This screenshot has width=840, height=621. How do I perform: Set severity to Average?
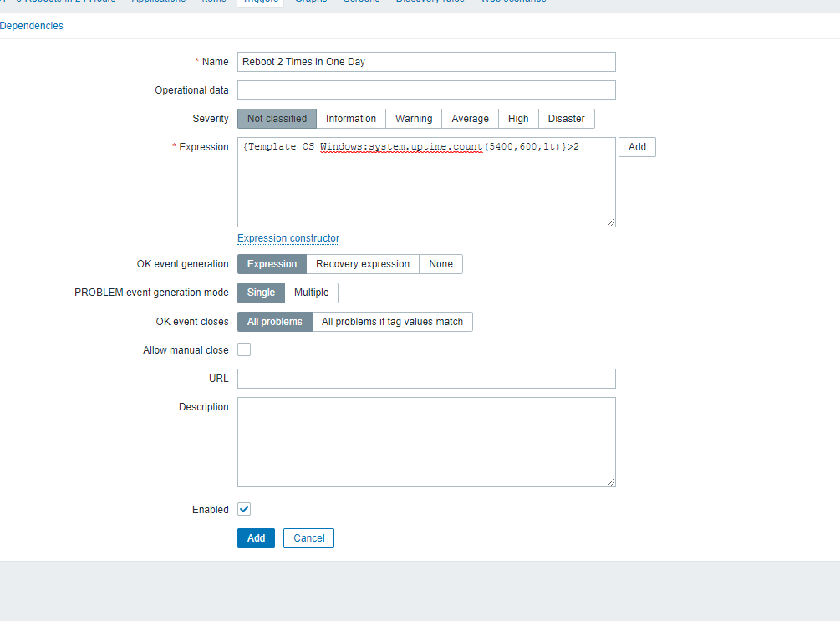[x=470, y=119]
